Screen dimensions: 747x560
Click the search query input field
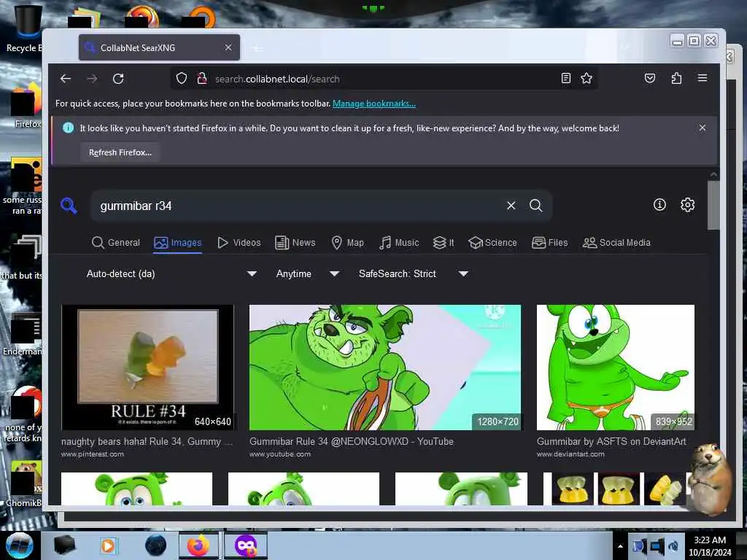(x=298, y=206)
